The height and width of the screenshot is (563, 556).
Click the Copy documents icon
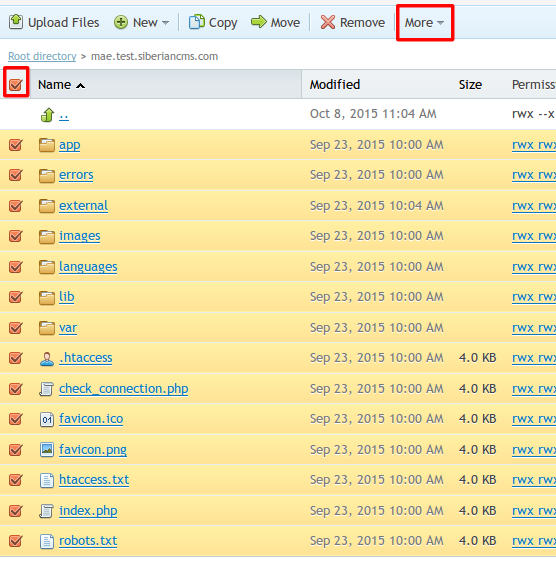coord(197,22)
